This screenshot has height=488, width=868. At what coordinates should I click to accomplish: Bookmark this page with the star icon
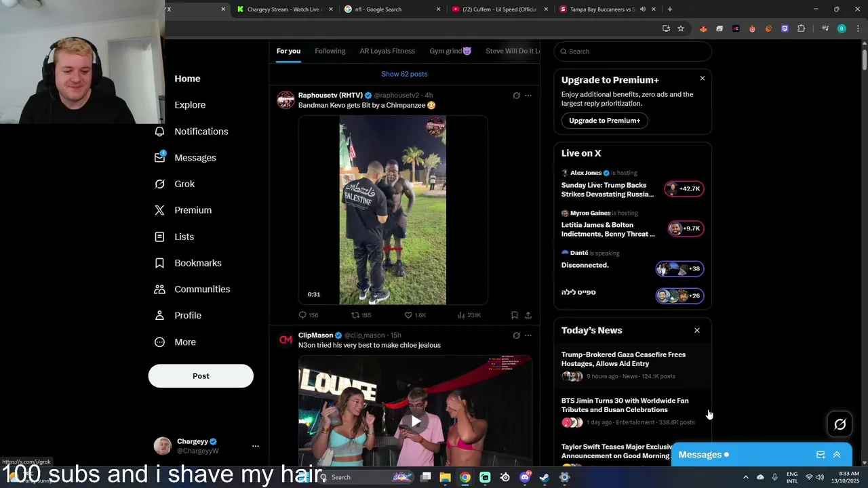pyautogui.click(x=681, y=28)
